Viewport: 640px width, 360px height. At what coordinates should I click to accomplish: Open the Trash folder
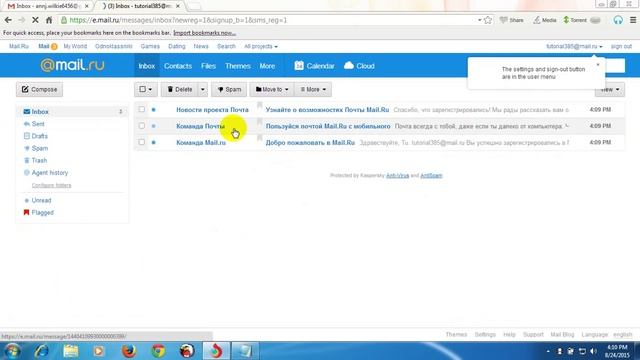pos(39,160)
